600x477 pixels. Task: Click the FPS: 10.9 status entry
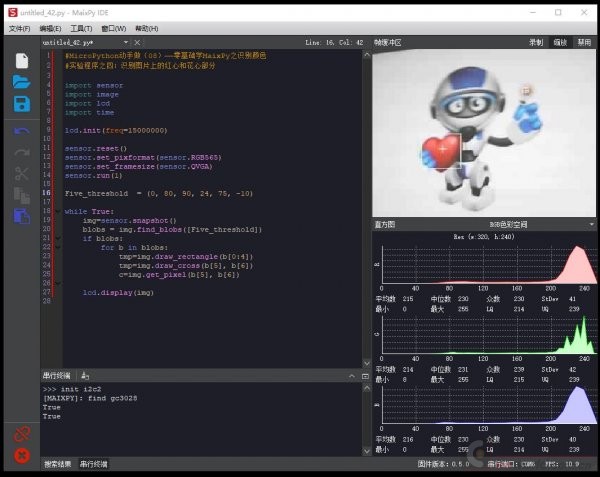[x=562, y=464]
